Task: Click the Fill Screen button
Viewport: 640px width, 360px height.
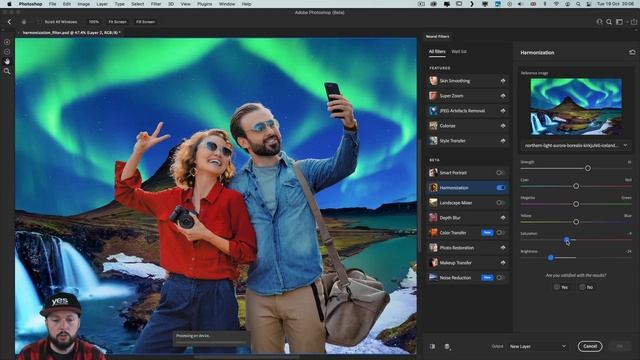Action: (145, 22)
